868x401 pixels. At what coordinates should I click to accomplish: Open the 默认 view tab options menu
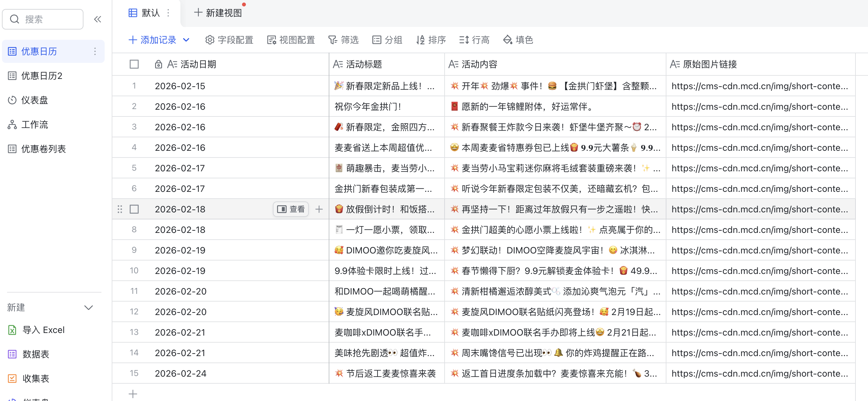pyautogui.click(x=169, y=13)
